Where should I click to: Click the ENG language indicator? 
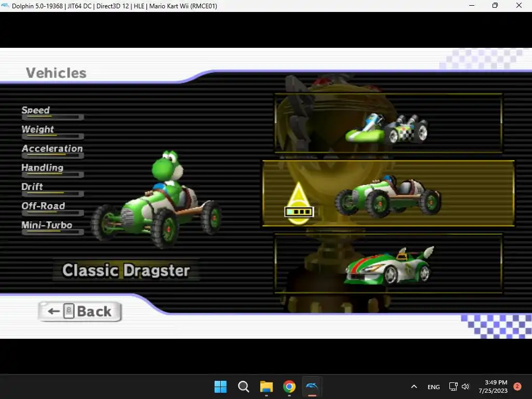pyautogui.click(x=434, y=387)
